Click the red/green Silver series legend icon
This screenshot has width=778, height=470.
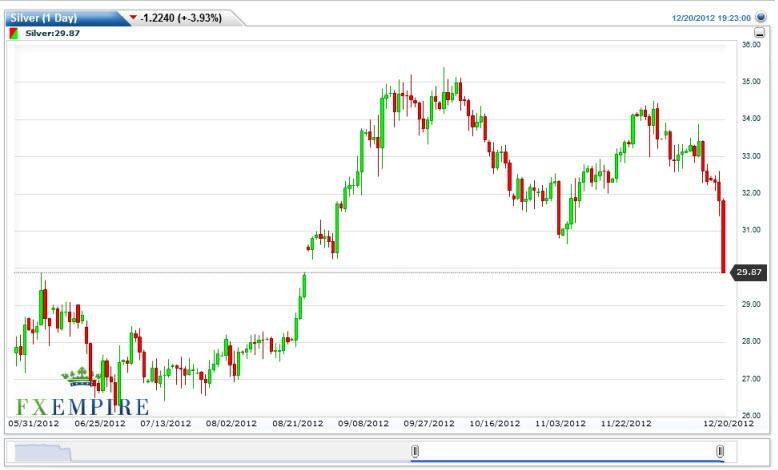[x=13, y=33]
